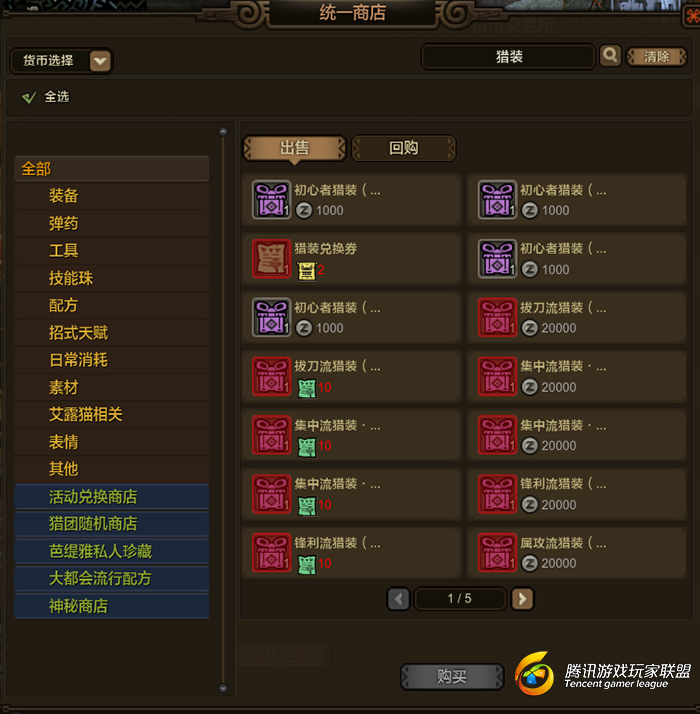Switch to the 回购 buyback tab
The width and height of the screenshot is (700, 714).
(404, 148)
